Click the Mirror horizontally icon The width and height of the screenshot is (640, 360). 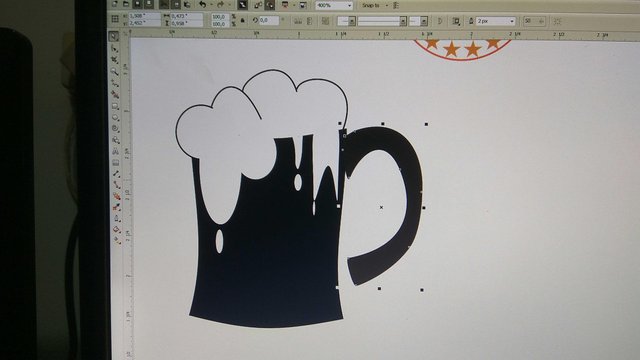click(298, 21)
